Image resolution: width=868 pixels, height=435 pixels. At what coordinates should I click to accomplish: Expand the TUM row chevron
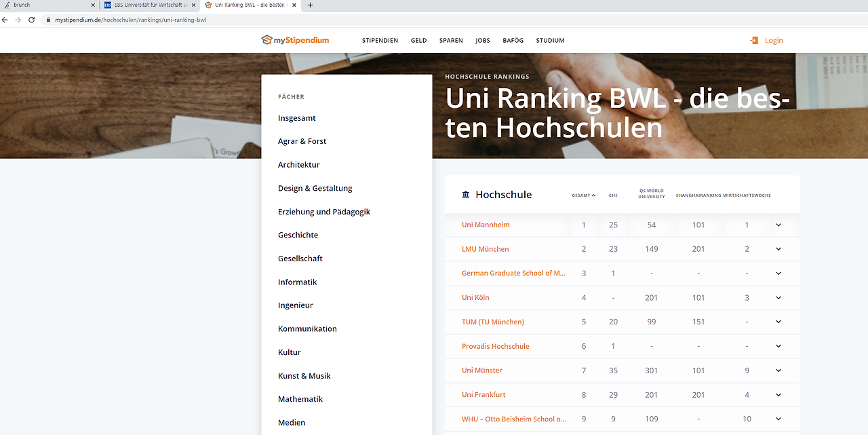778,322
